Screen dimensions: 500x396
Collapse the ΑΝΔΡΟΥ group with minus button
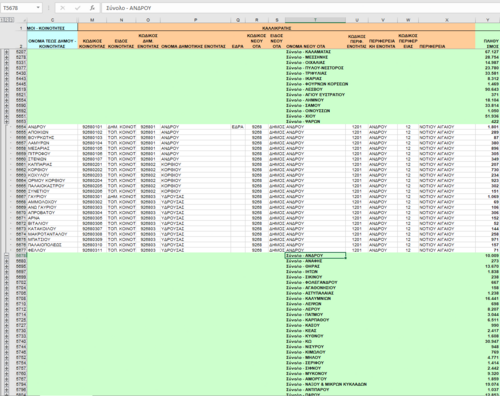pyautogui.click(x=6, y=256)
